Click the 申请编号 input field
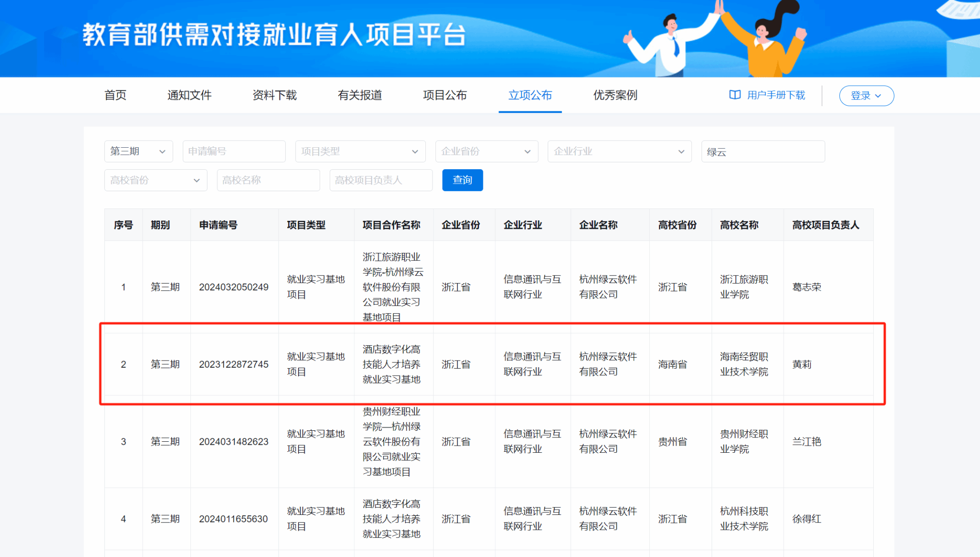This screenshot has width=980, height=557. pyautogui.click(x=234, y=152)
